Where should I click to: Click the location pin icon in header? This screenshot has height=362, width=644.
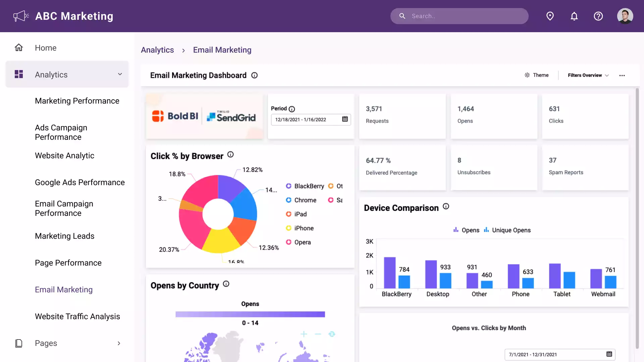point(550,16)
